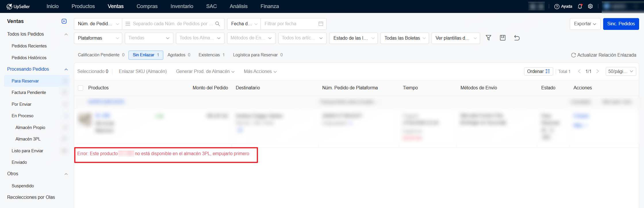Collapse the Todos los Pedidos section

point(66,34)
